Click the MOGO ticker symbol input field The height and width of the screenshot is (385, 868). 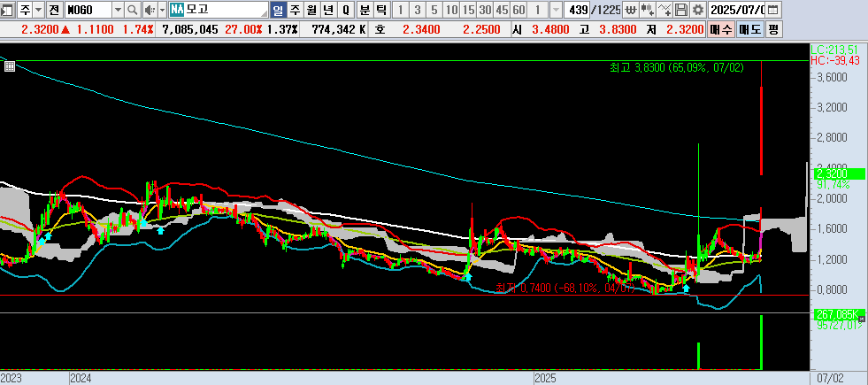(88, 10)
